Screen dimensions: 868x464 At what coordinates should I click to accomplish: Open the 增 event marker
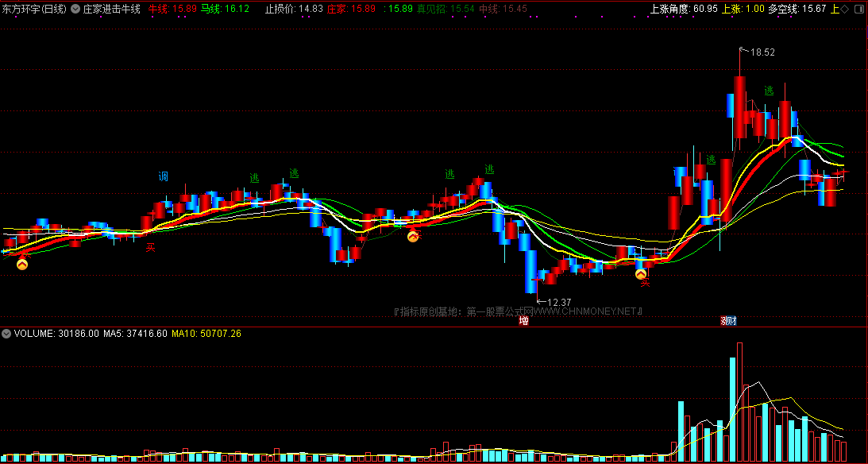(523, 321)
